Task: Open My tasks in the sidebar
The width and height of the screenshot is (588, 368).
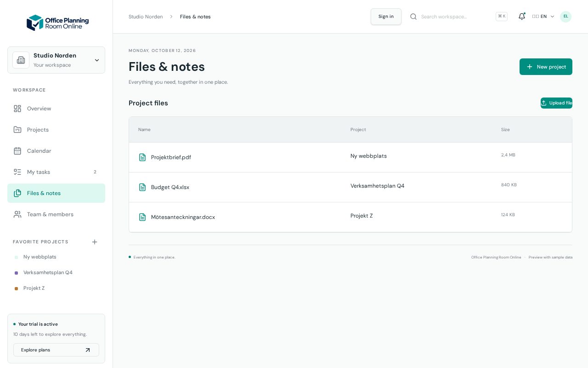Action: (56, 172)
